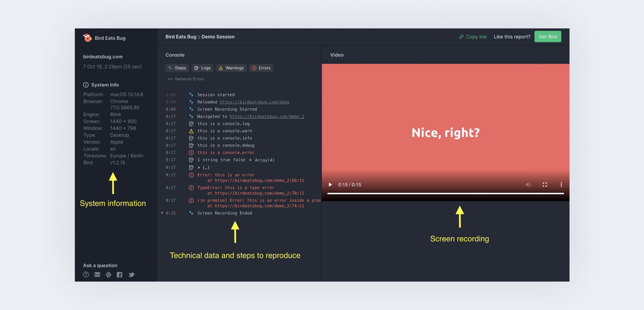Expand the {…} object log entry
This screenshot has height=310, width=644.
click(199, 167)
